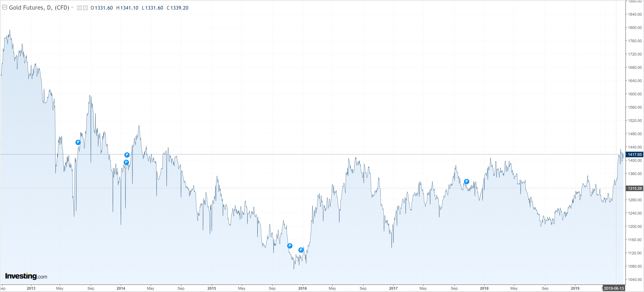The width and height of the screenshot is (644, 292).
Task: Click the left P marker before 2016
Action: [290, 246]
